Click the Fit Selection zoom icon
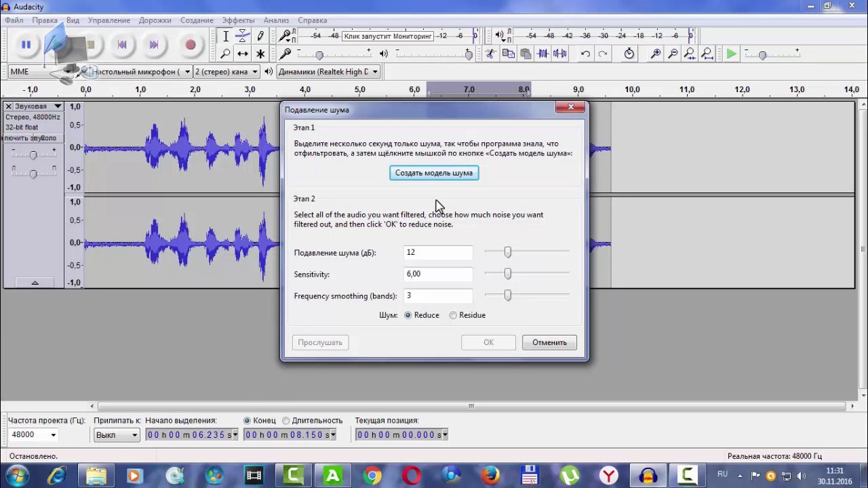 click(690, 54)
